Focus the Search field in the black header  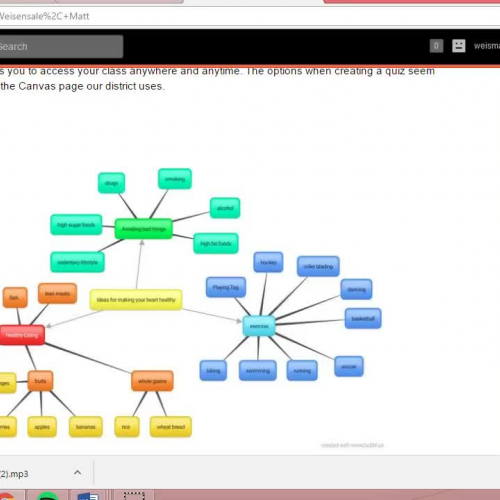(61, 46)
